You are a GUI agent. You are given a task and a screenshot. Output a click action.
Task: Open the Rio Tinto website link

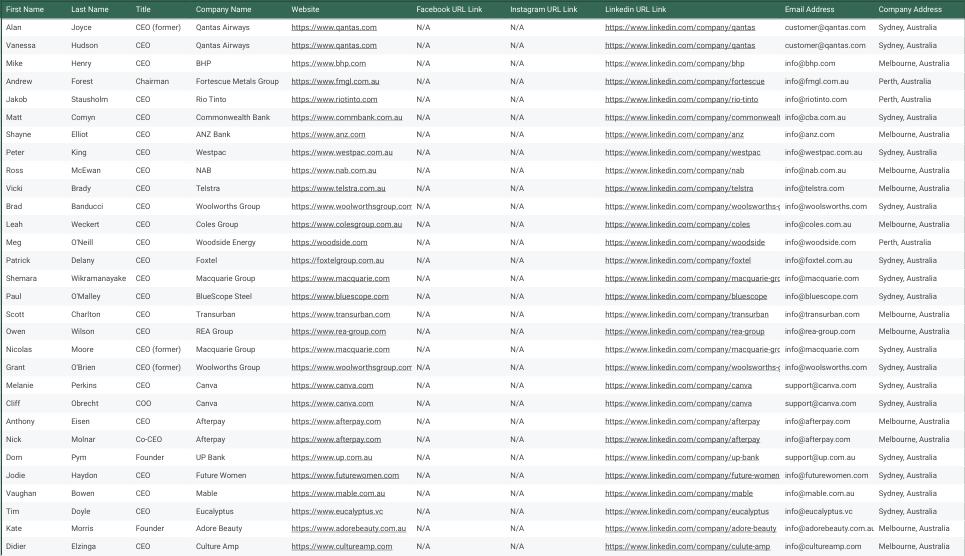point(334,99)
